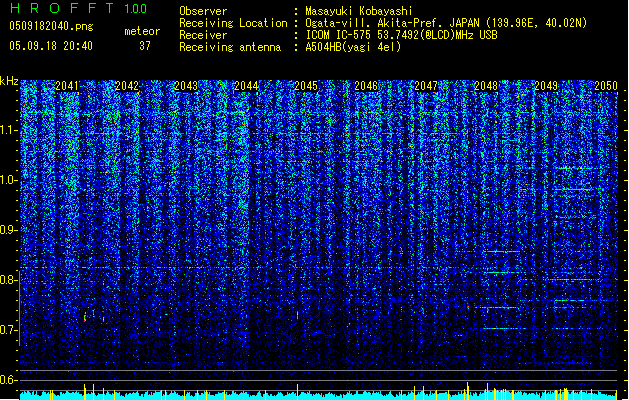This screenshot has width=629, height=400.
Task: Click the Observer field label
Action: [x=203, y=11]
